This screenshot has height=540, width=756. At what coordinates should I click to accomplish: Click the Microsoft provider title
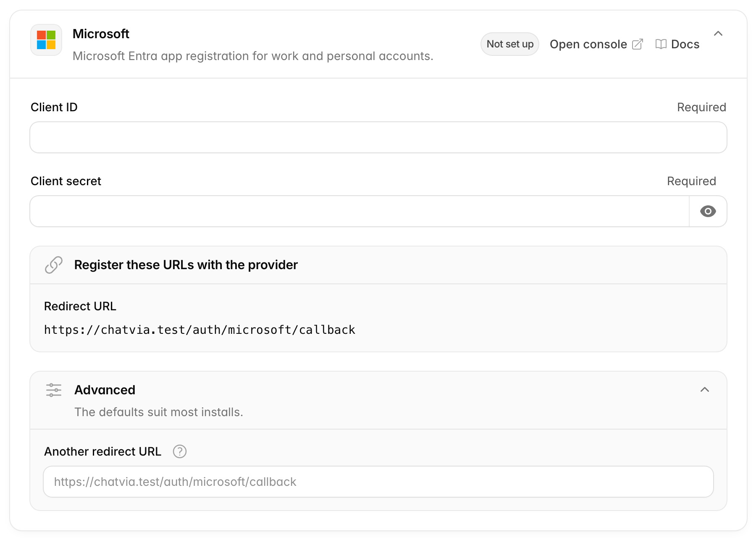[x=101, y=34]
